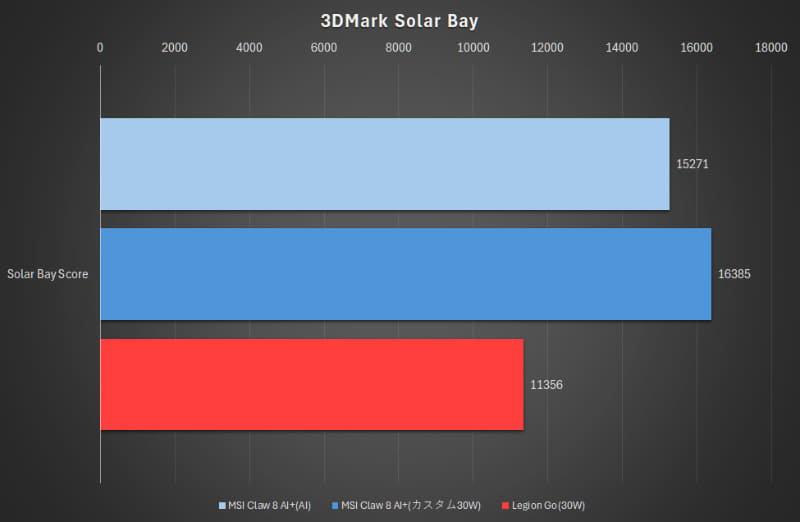Click the data label 16385
800x522 pixels.
click(x=734, y=274)
